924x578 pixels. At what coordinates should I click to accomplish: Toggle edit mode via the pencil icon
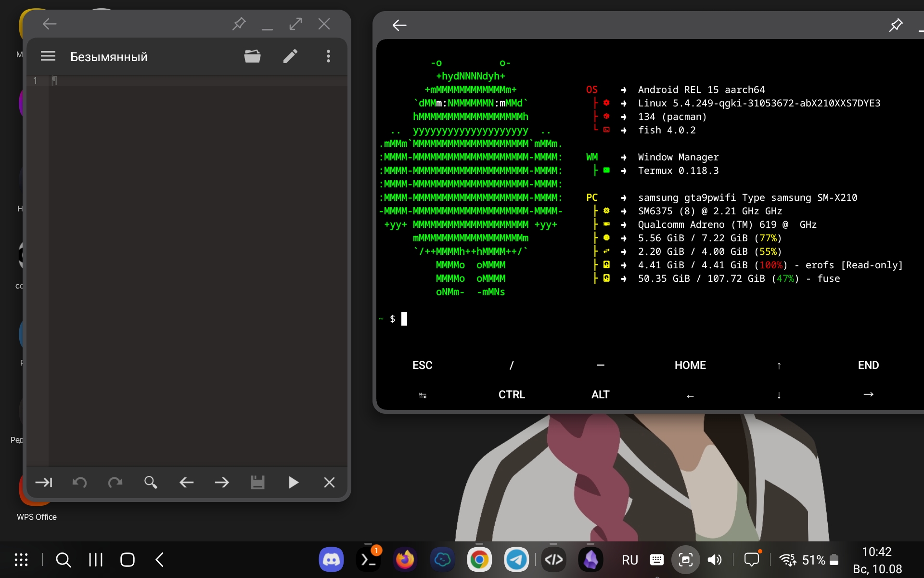(290, 56)
